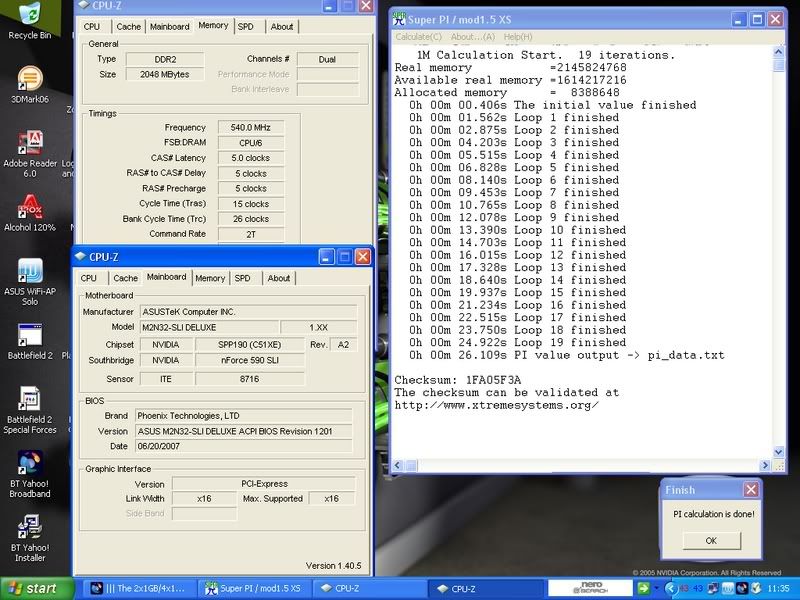Open the Cache tab in the front CPU-Z window
This screenshot has width=800, height=600.
coord(126,278)
